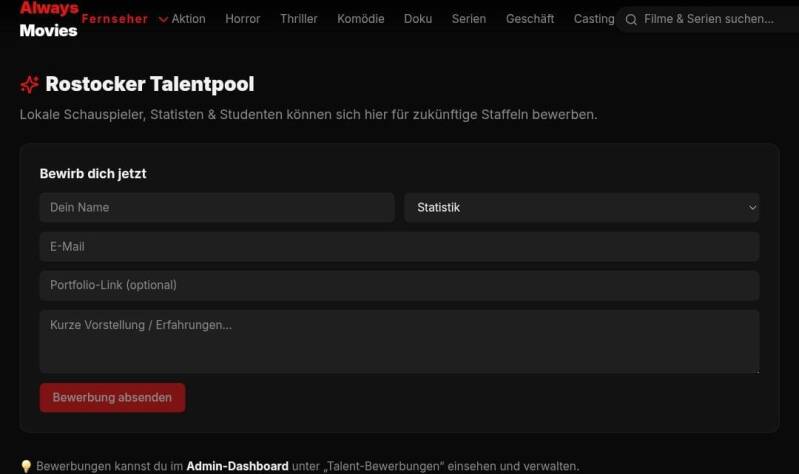Click the lightbulb hint icon
Viewport: 799px width, 474px height.
[26, 466]
